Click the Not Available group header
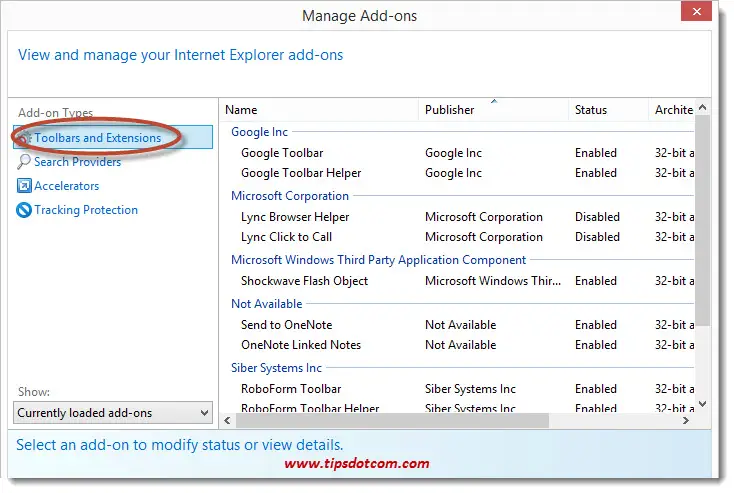 click(266, 304)
